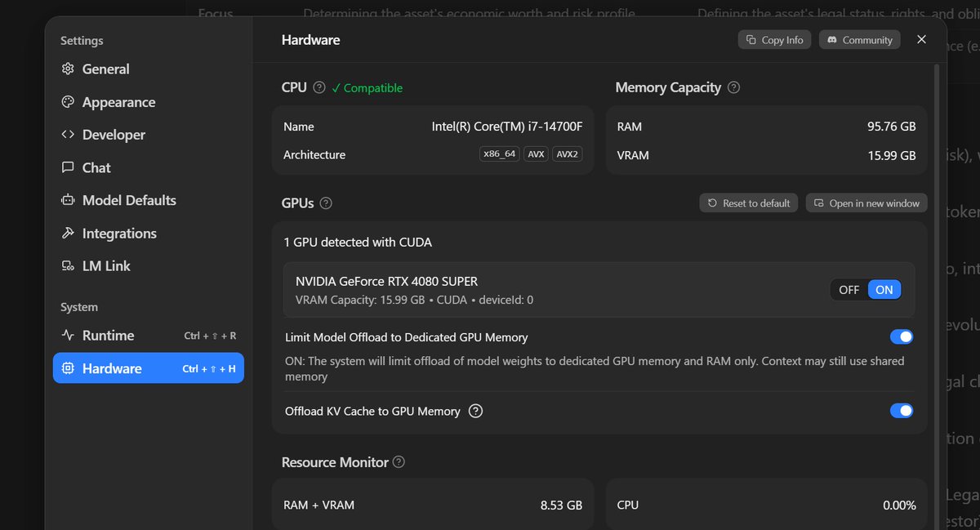
Task: Toggle Limit Model Offload to Dedicated GPU Memory
Action: tap(902, 337)
